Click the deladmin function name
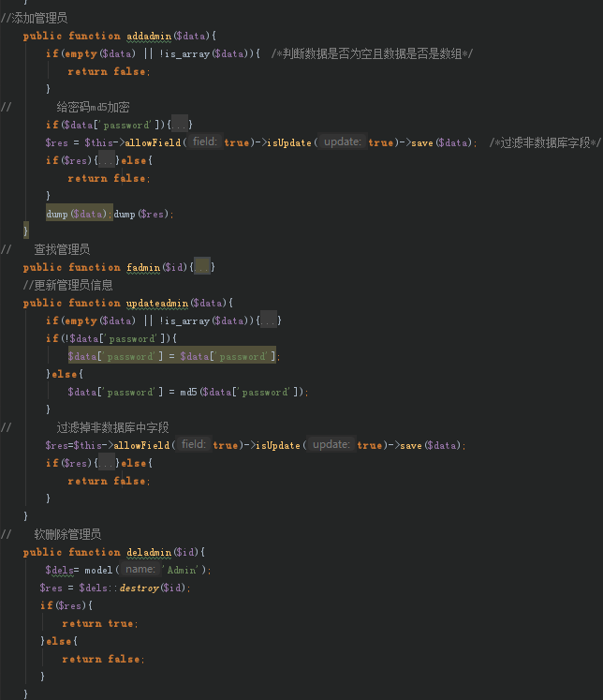Viewport: 603px width, 700px height. pyautogui.click(x=149, y=552)
